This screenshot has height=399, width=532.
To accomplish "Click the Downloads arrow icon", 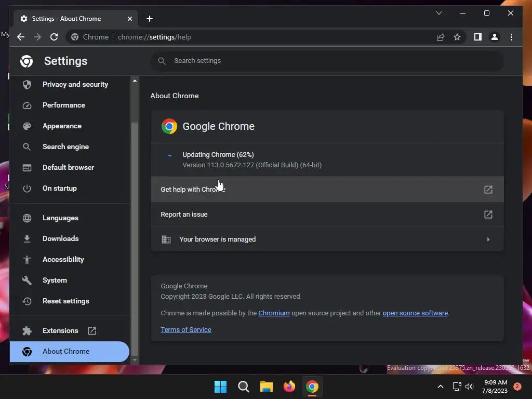I will pyautogui.click(x=27, y=238).
